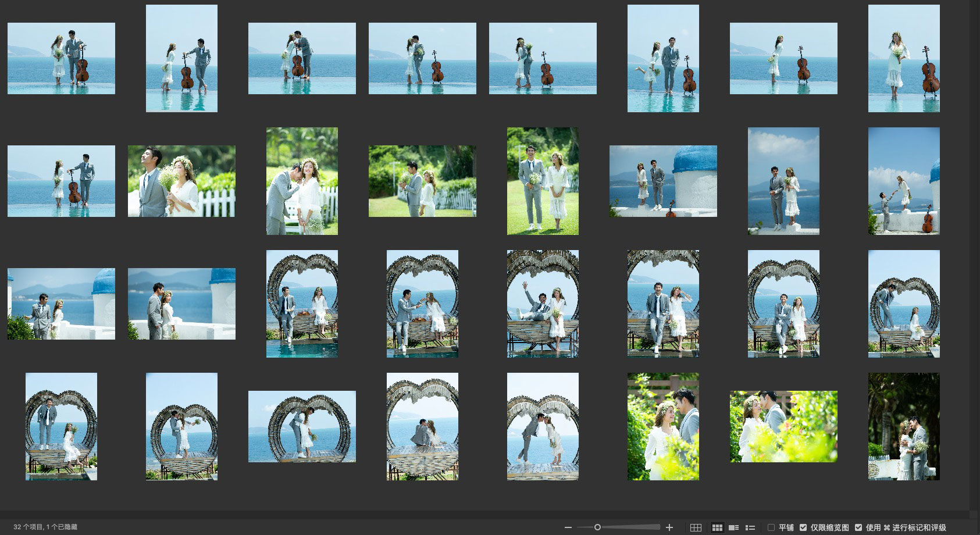The width and height of the screenshot is (980, 535).
Task: Select the landscape photo of bride alone with cello
Action: click(783, 58)
